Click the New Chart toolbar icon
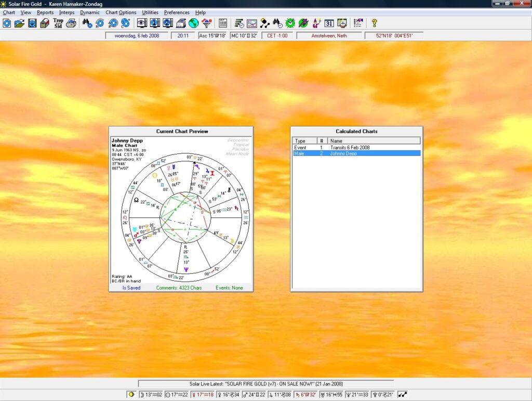Viewport: 532px width, 401px height. click(7, 23)
